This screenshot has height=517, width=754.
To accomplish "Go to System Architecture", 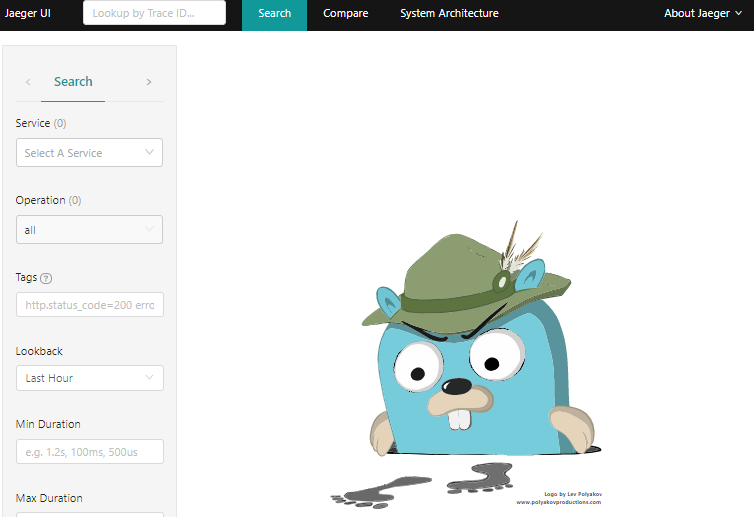I will coord(449,13).
